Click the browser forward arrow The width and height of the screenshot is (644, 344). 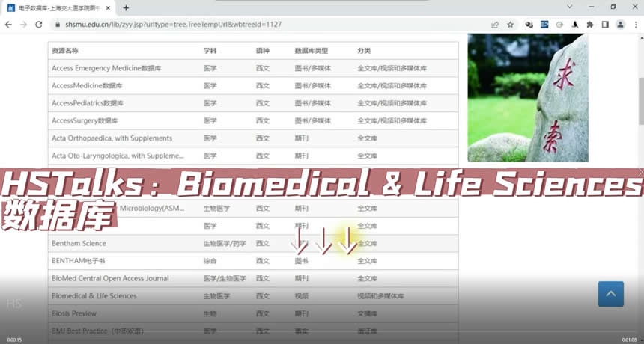point(23,25)
